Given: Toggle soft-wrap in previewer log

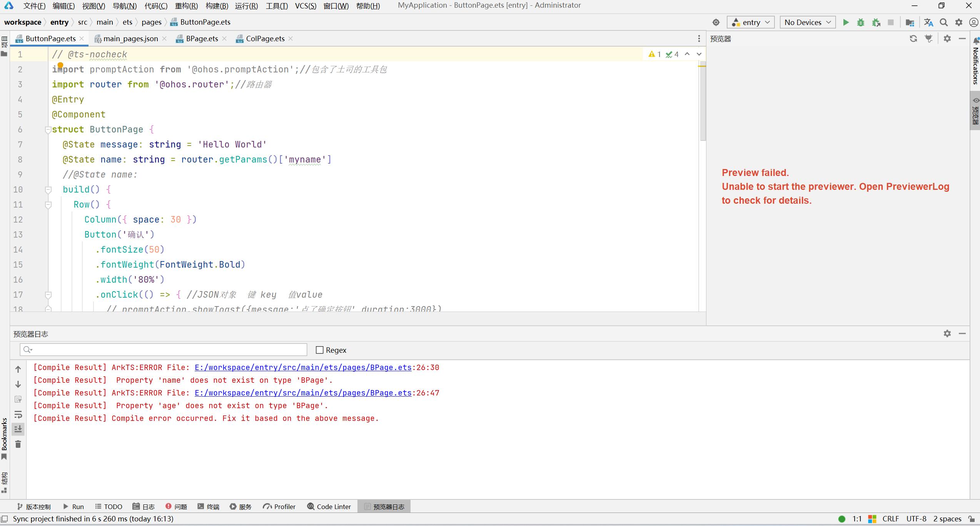Looking at the screenshot, I should pos(18,415).
